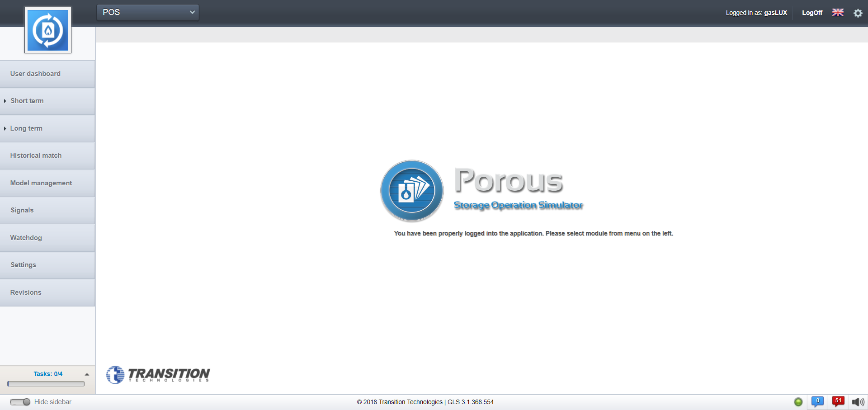Expand the Short term menu section

(27, 101)
